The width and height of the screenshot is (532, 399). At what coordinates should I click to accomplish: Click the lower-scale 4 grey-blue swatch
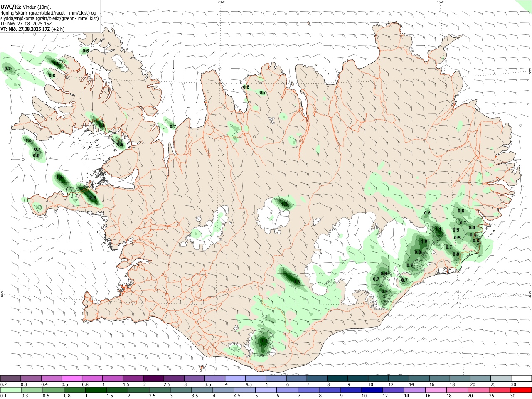point(224,390)
